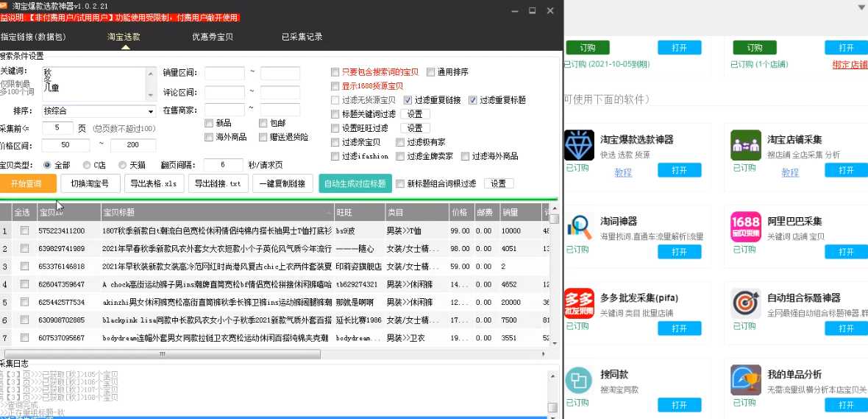Click the 淘宝爆款选款神器 diamond icon

(x=579, y=145)
